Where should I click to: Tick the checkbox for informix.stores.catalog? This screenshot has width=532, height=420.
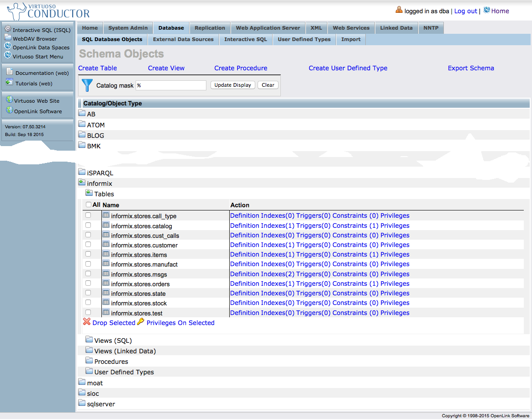pos(88,225)
